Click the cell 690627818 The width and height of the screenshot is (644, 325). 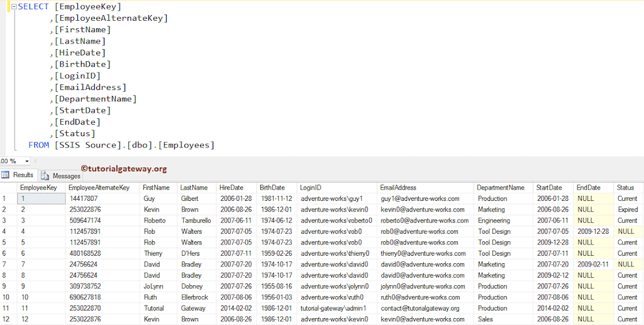pos(103,297)
